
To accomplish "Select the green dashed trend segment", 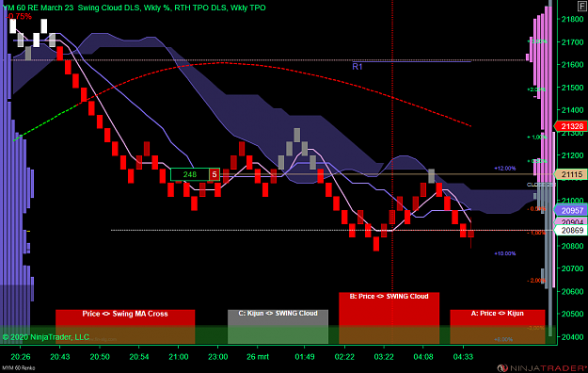I will pos(45,122).
